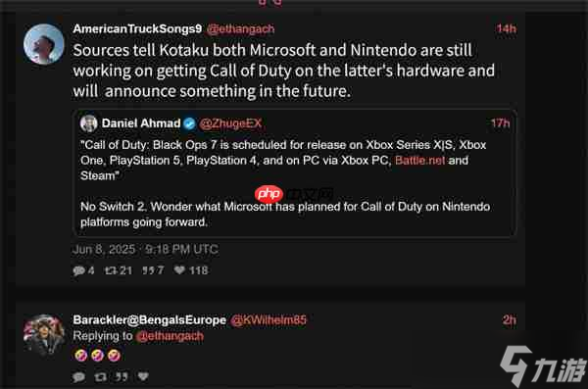Viewport: 588px width, 389px height.
Task: Open the @KWilhelm85 handle link
Action: 269,320
